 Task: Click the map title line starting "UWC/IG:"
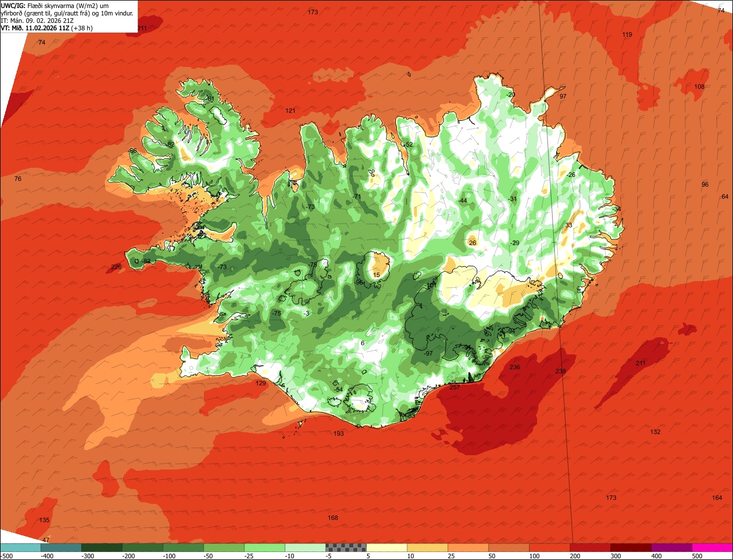pos(56,5)
